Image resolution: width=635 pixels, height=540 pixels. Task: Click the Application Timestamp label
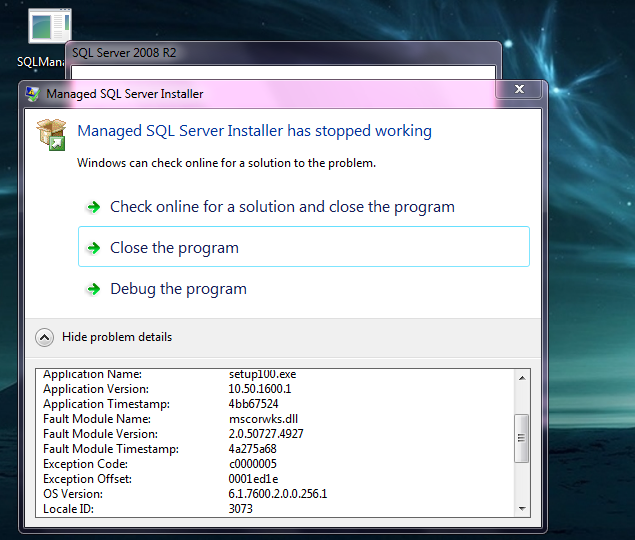pyautogui.click(x=107, y=404)
